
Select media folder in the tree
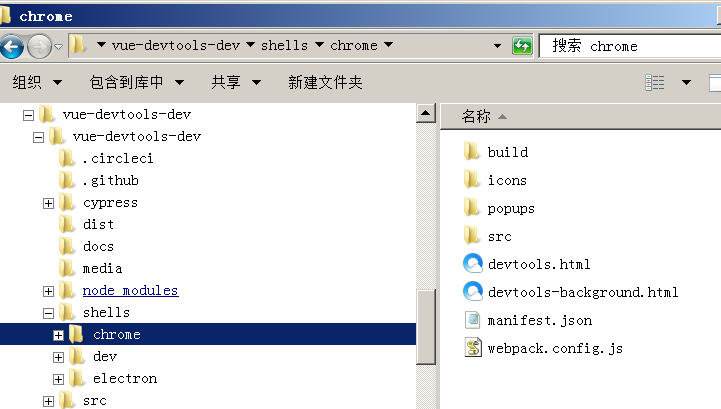(102, 269)
